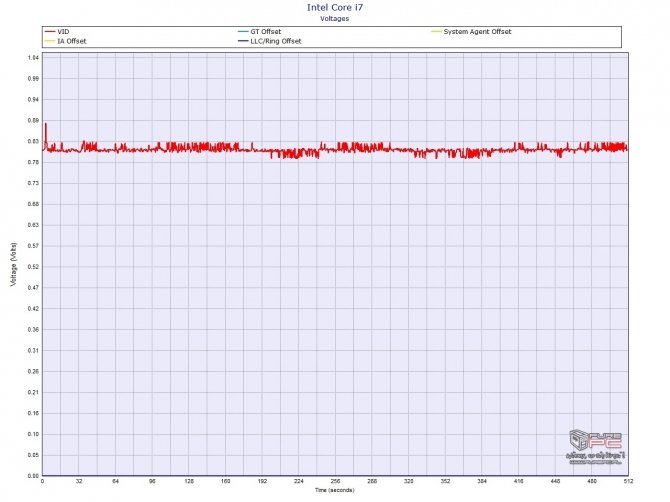Click the 0.47 y-axis tick value

[x=33, y=288]
